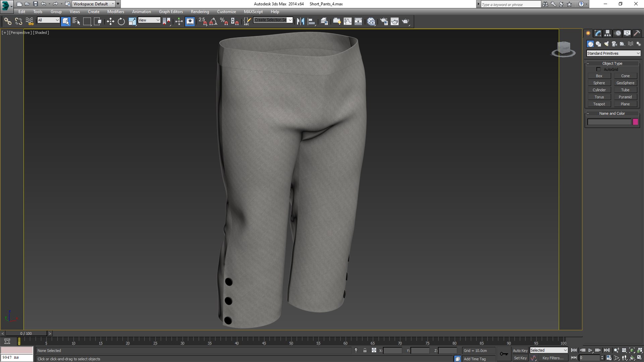Toggle Angle Snap
The height and width of the screenshot is (362, 644).
click(x=213, y=21)
